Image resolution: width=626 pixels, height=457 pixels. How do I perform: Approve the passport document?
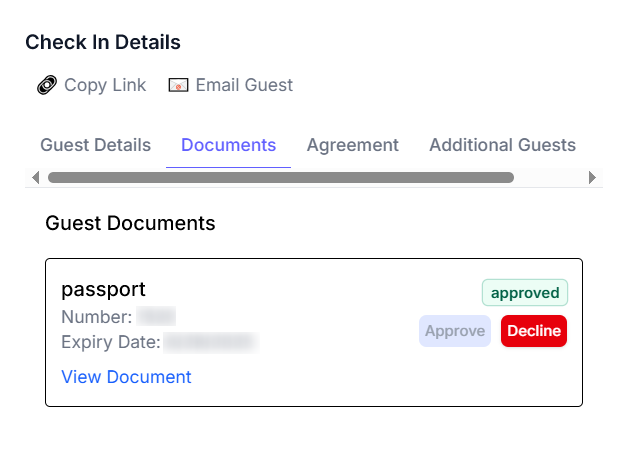[x=455, y=331]
